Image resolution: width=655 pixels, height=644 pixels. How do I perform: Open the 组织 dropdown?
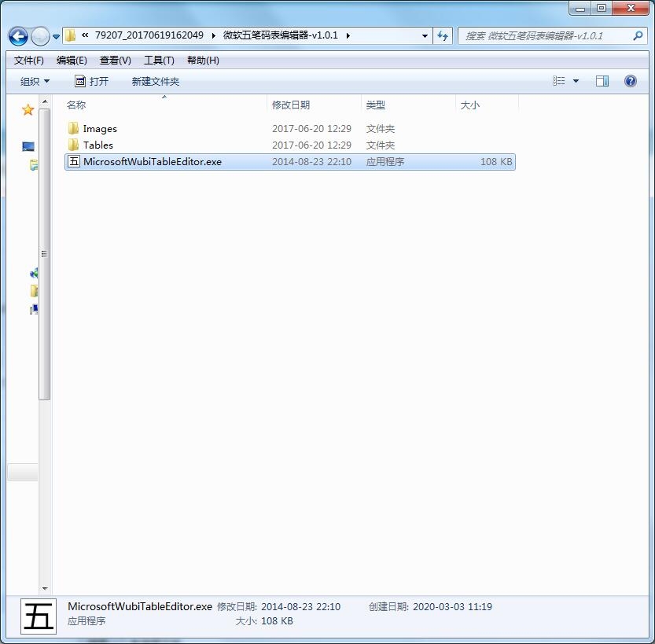point(35,82)
